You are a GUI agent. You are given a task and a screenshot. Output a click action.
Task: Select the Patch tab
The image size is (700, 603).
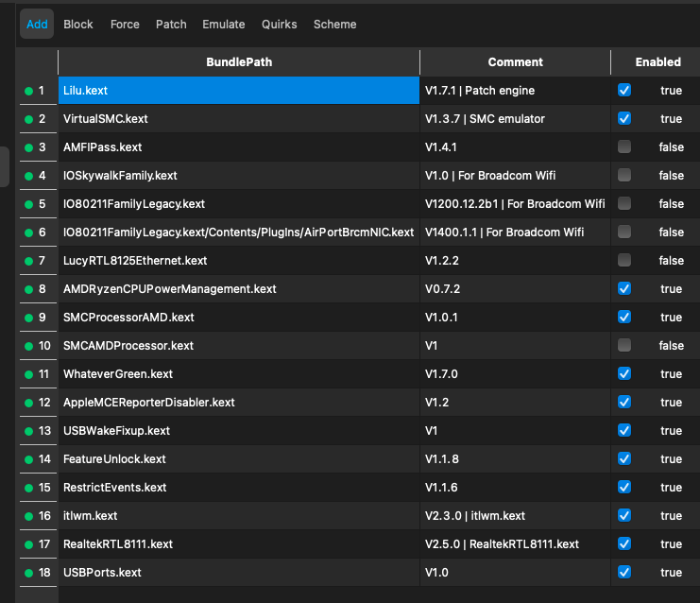(x=171, y=25)
